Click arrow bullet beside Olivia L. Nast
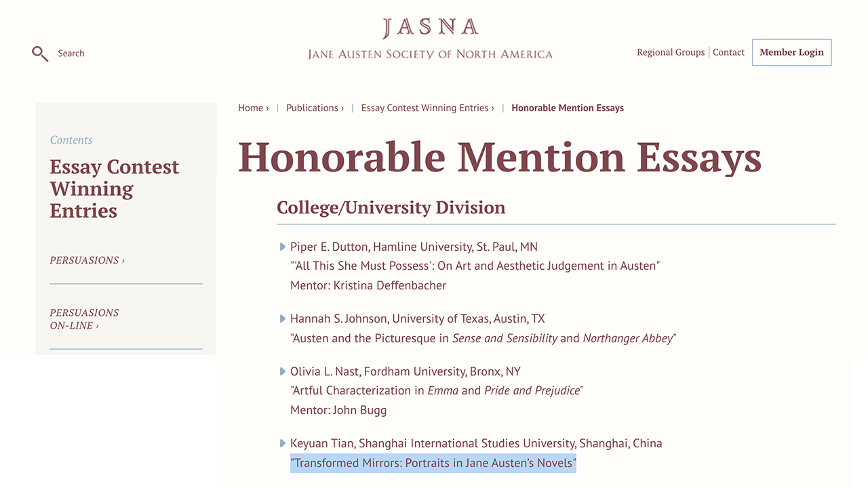 tap(283, 371)
